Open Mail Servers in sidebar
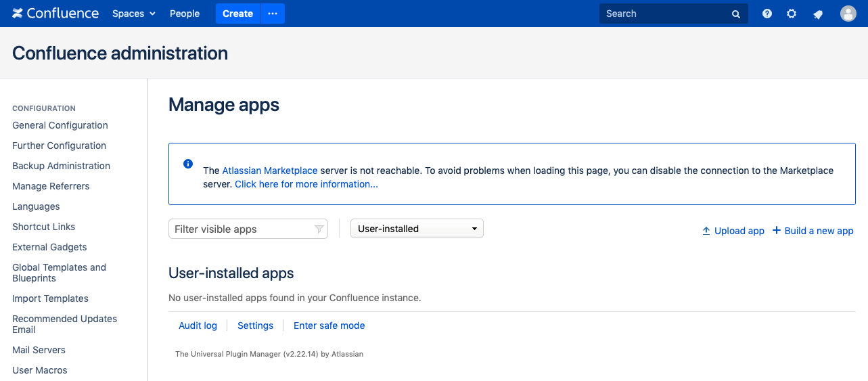 pyautogui.click(x=39, y=350)
